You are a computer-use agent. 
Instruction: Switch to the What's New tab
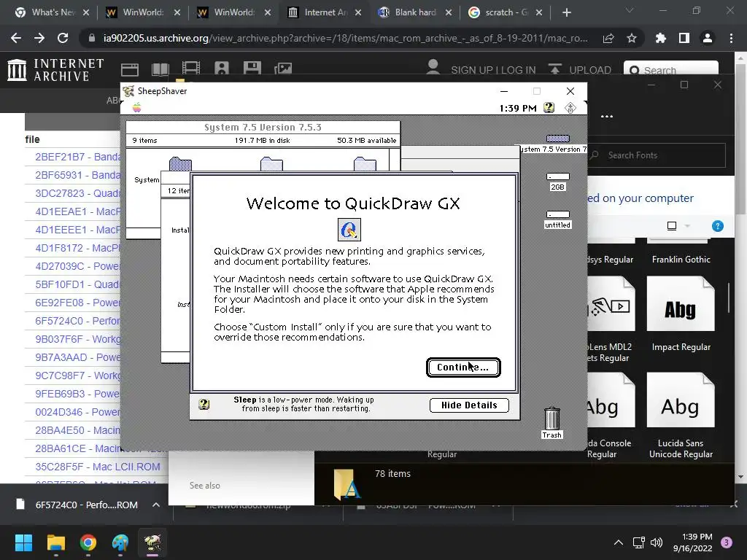(x=51, y=12)
